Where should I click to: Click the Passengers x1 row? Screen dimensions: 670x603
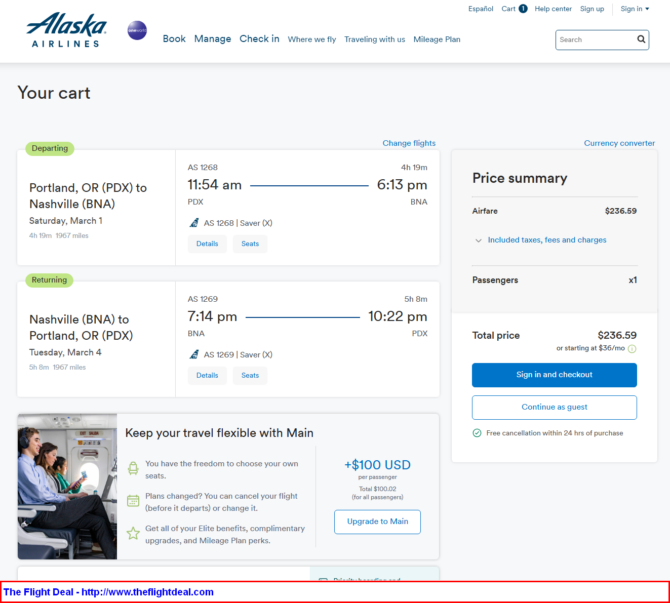(x=554, y=280)
